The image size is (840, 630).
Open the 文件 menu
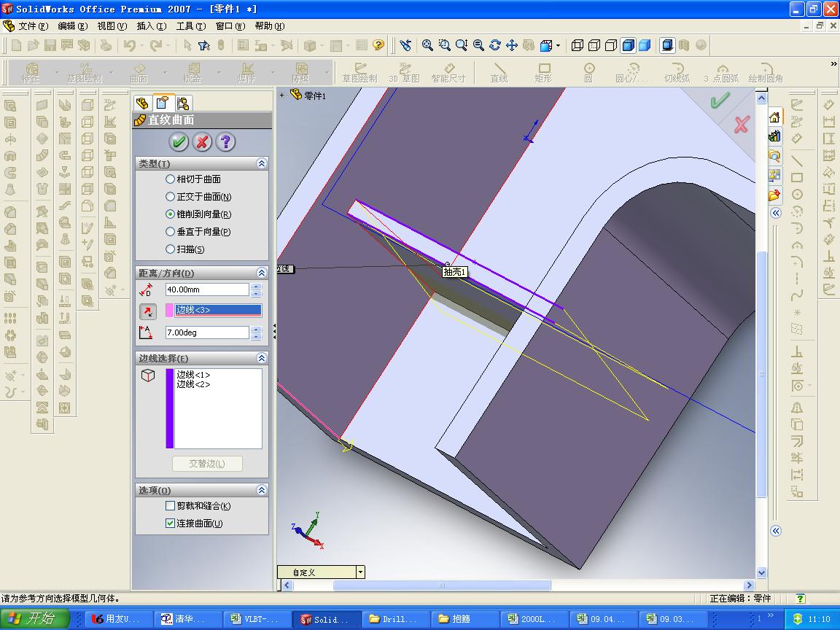(33, 26)
